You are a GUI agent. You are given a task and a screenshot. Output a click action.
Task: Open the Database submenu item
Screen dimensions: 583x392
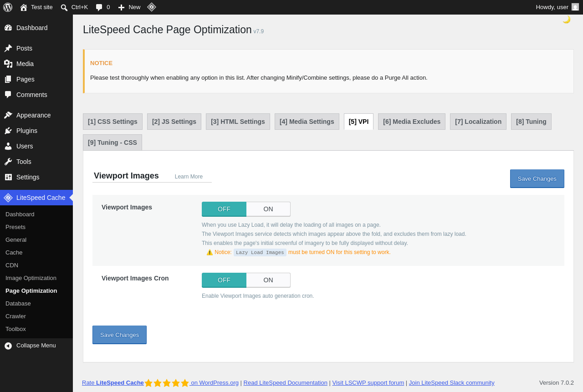[18, 304]
